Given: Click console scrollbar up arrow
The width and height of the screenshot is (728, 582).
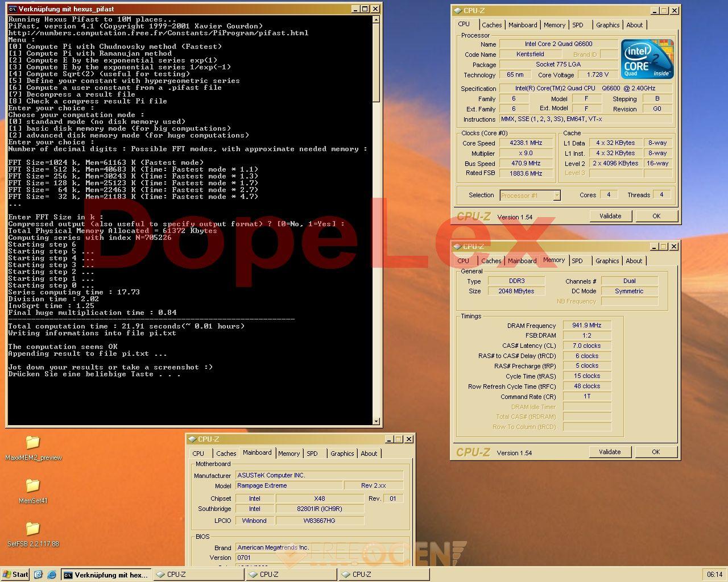Looking at the screenshot, I should pyautogui.click(x=376, y=19).
